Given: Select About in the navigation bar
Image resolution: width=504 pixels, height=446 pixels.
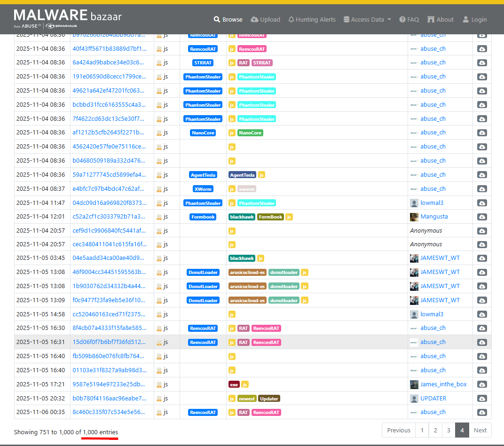Looking at the screenshot, I should click(441, 19).
